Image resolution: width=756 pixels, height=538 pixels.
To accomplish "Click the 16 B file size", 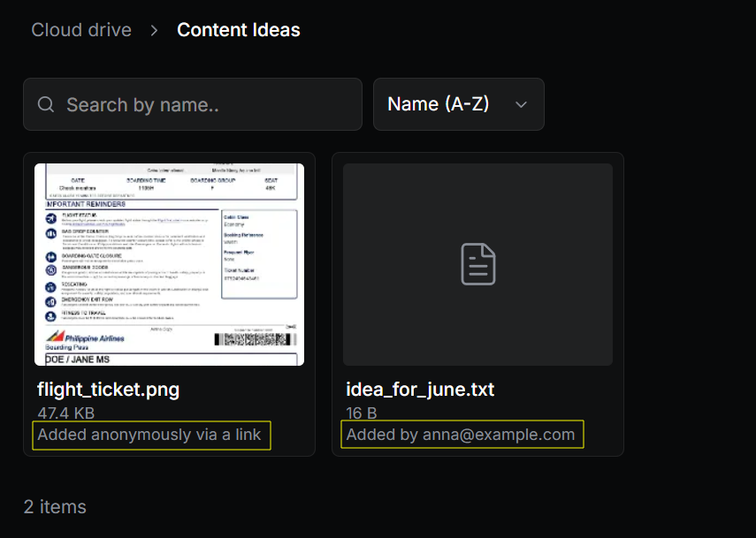I will 362,413.
